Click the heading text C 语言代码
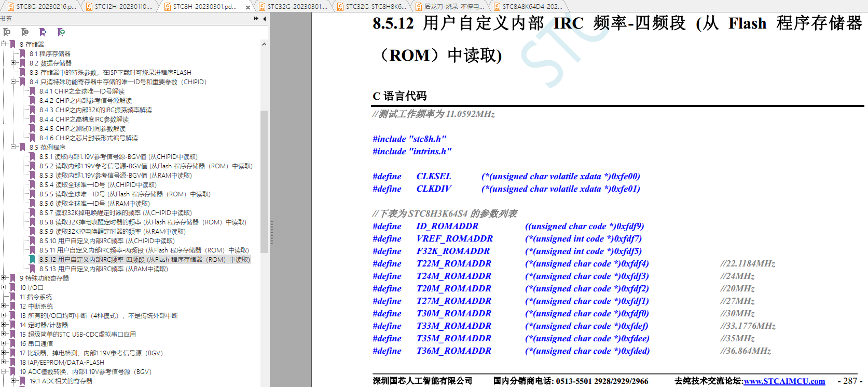The width and height of the screenshot is (868, 387). [399, 96]
